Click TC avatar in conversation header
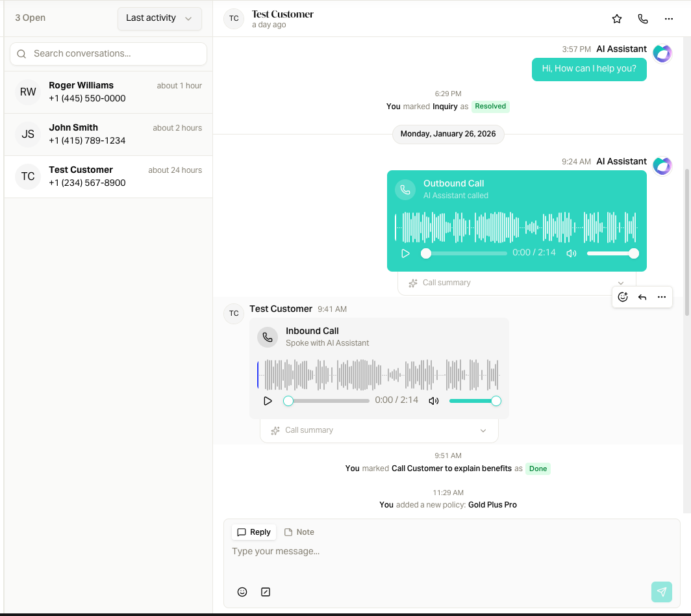Image resolution: width=691 pixels, height=616 pixels. 234,19
